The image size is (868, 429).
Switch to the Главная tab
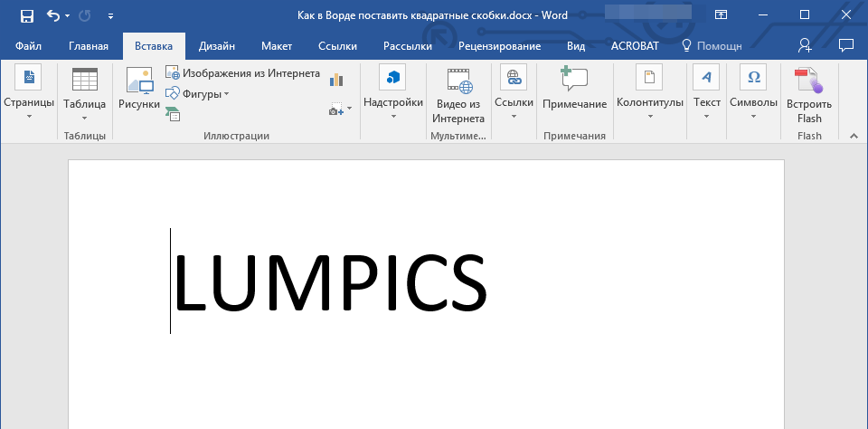(x=89, y=46)
